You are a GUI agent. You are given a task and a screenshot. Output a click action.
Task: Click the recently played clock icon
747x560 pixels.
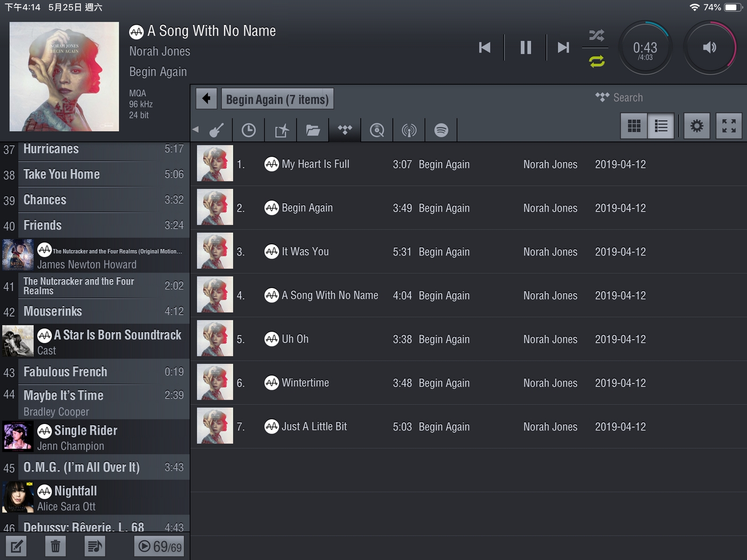click(249, 130)
